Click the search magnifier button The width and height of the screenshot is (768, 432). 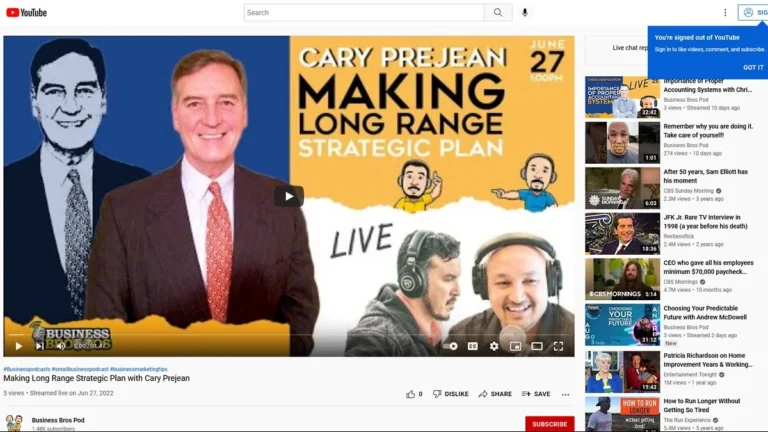click(x=498, y=13)
